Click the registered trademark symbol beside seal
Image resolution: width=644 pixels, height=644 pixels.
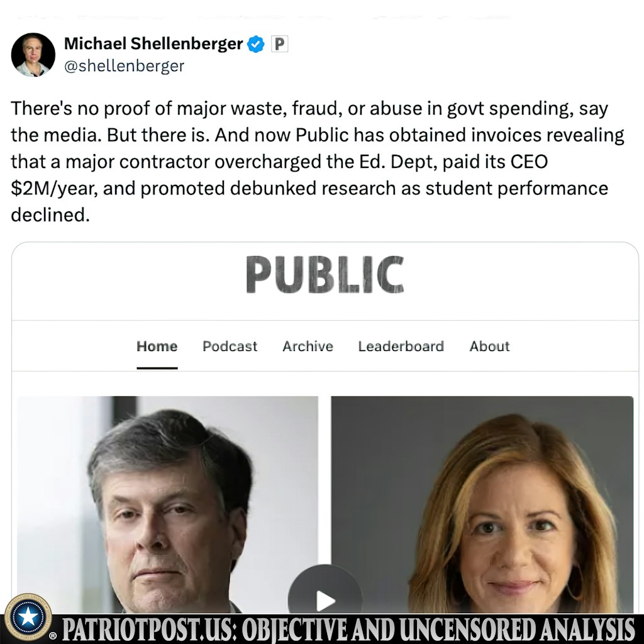[x=53, y=636]
